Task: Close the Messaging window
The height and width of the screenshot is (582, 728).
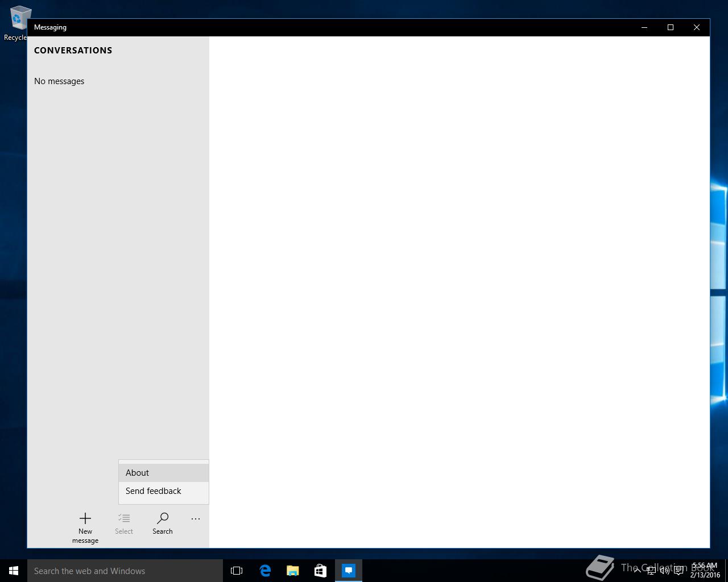Action: pos(697,27)
